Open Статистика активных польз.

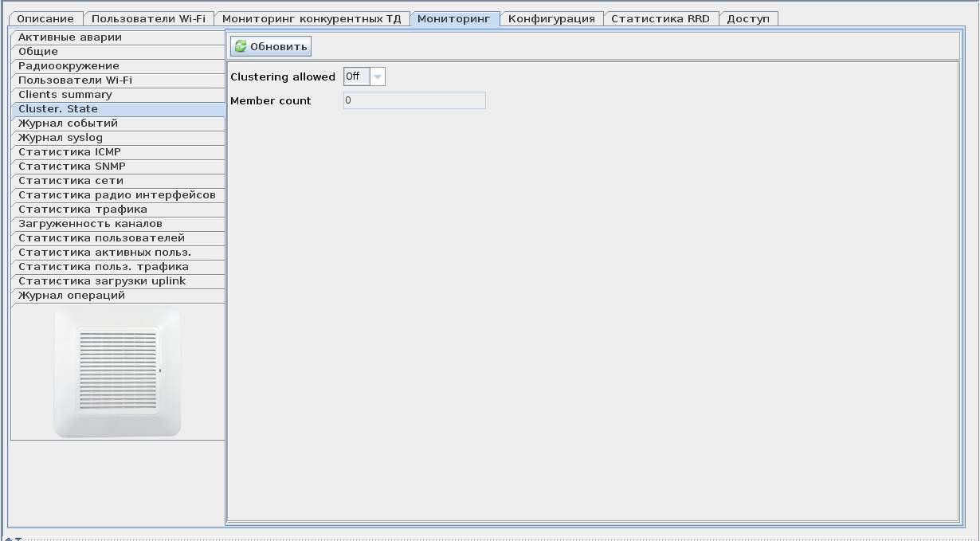coord(118,253)
